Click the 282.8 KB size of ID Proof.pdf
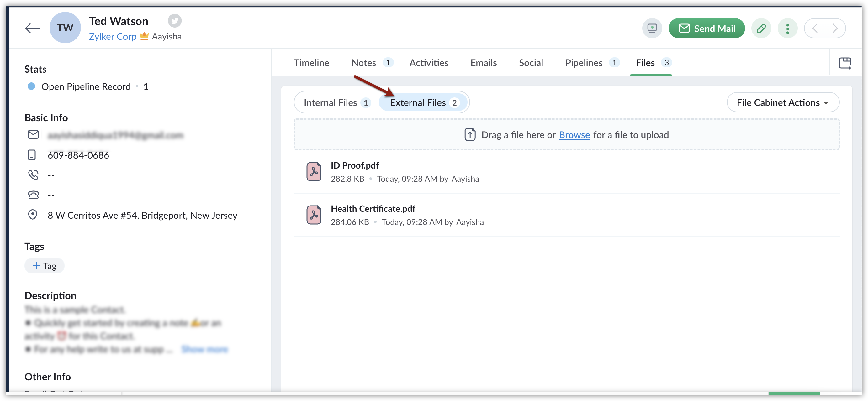This screenshot has width=868, height=401. (x=347, y=179)
